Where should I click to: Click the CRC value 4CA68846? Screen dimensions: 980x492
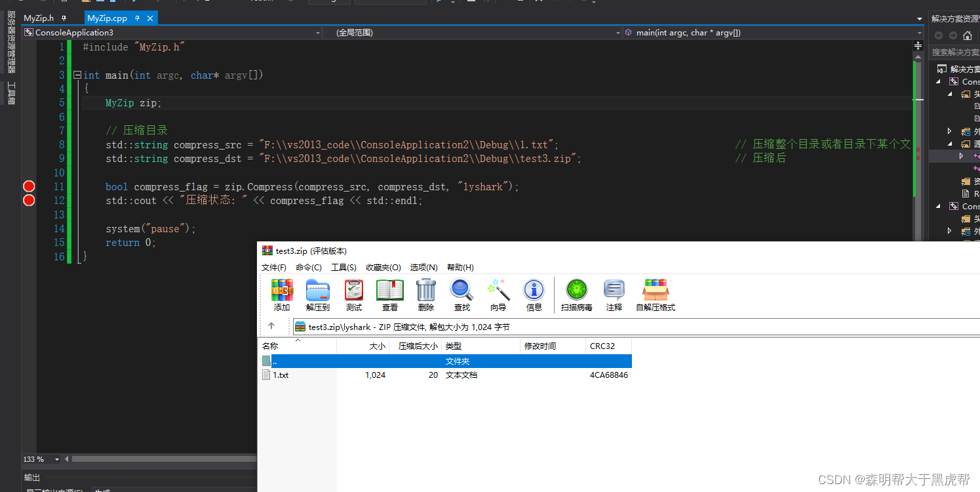[x=609, y=375]
